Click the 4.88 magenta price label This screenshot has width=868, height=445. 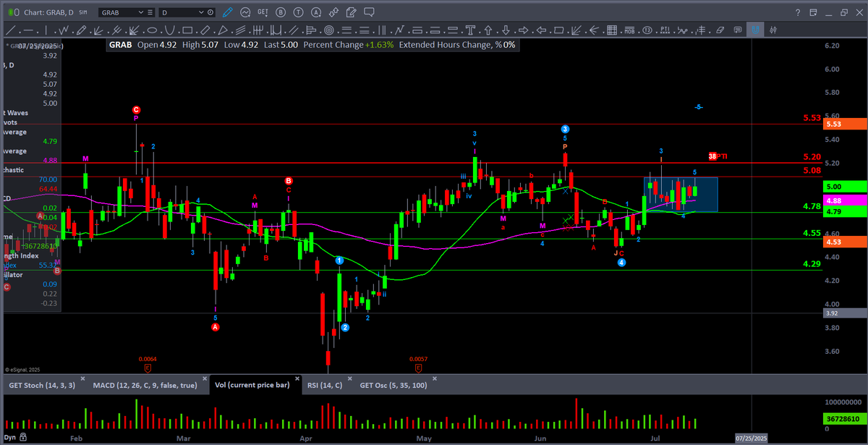(845, 200)
